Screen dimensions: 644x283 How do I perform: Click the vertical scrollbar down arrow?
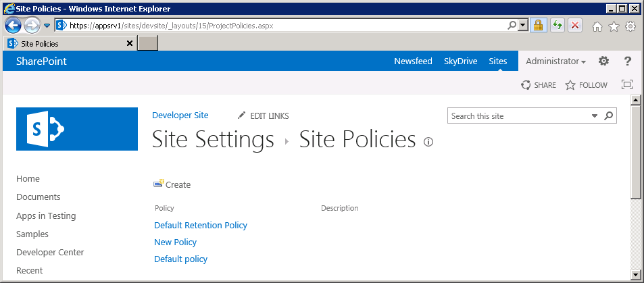(635, 274)
